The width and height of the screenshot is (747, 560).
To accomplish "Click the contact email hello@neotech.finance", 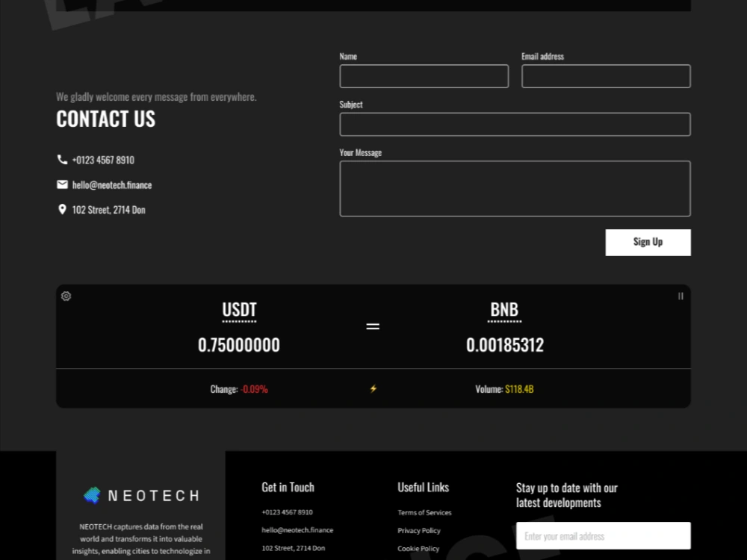I will (x=112, y=184).
